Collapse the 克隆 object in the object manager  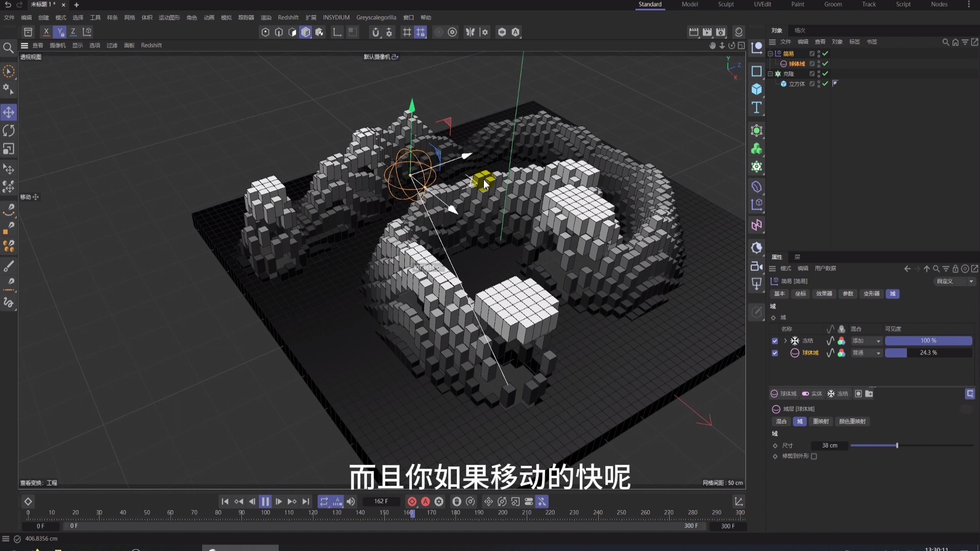tap(771, 73)
